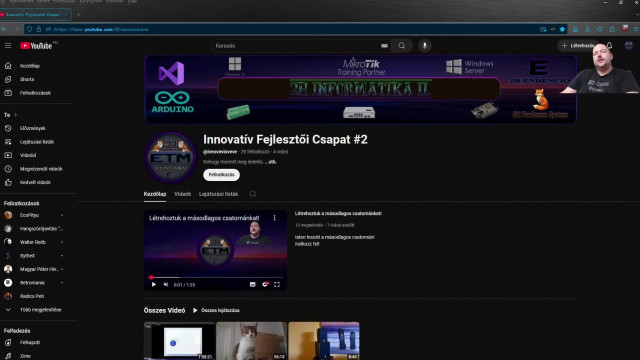Switch to the Lejátszási listák tab
Screen dimensions: 640x360
(218, 194)
